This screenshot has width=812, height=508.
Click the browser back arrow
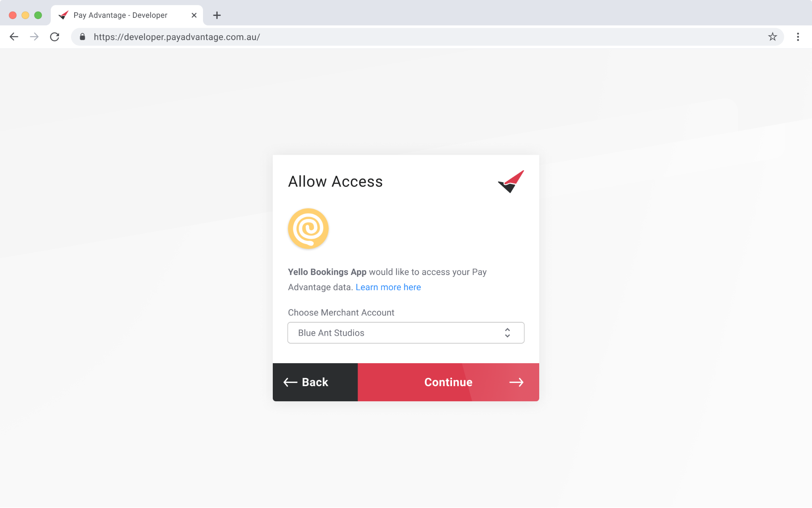pyautogui.click(x=14, y=37)
